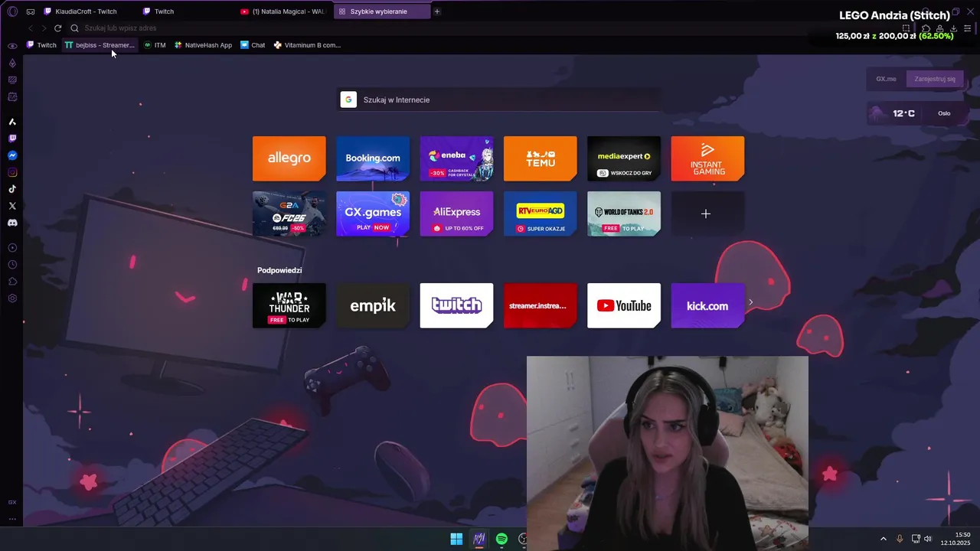
Task: Toggle bookmarks eye visibility icon
Action: 12,46
